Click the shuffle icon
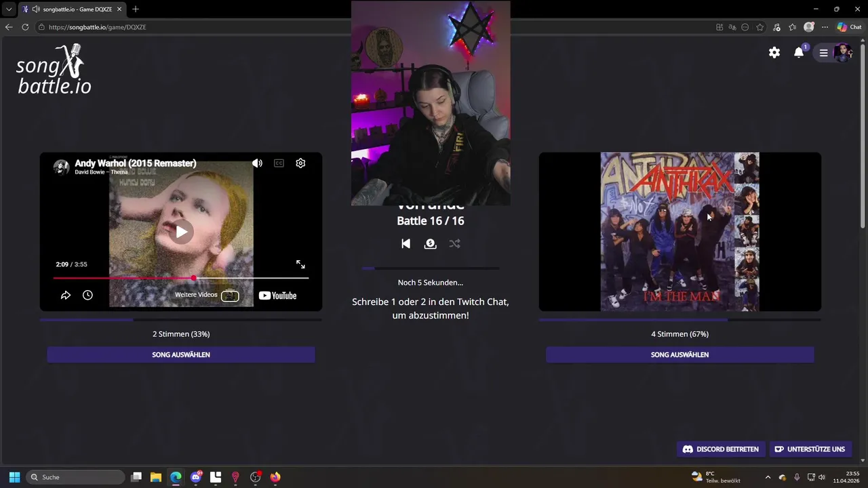This screenshot has height=488, width=868. pos(454,244)
